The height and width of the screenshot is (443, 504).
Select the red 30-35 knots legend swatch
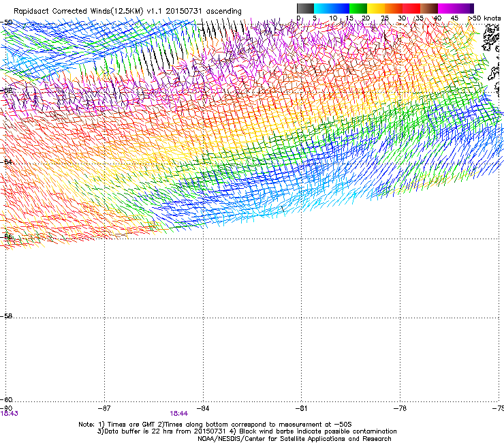[x=411, y=8]
